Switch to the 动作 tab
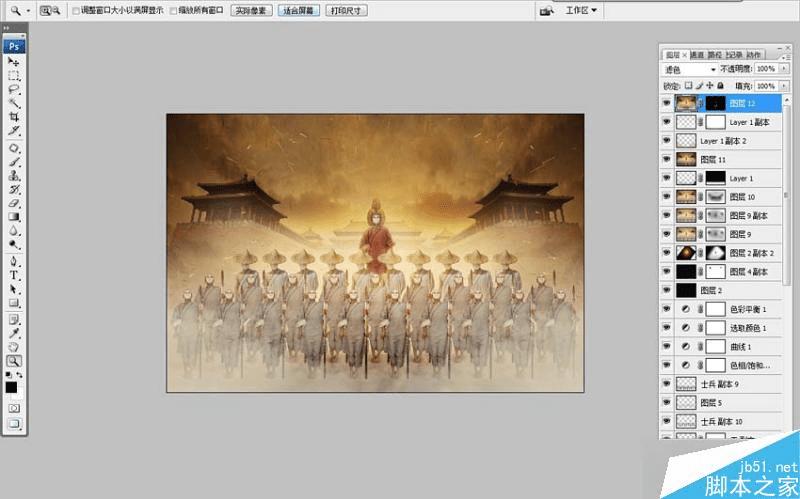 click(753, 55)
